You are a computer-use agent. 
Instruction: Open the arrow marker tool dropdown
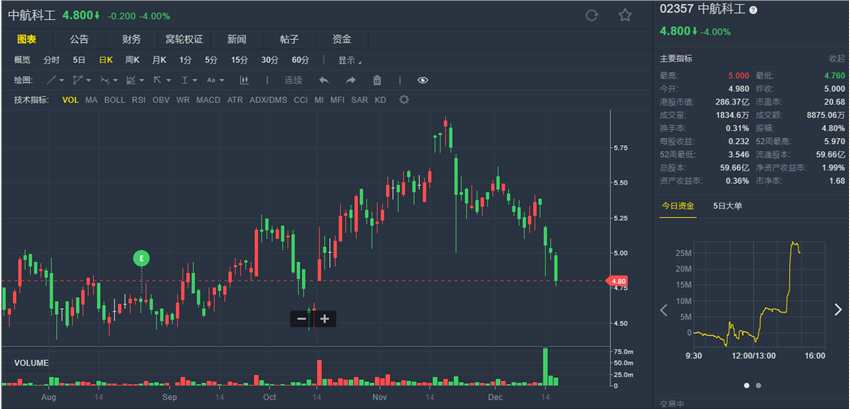(162, 80)
